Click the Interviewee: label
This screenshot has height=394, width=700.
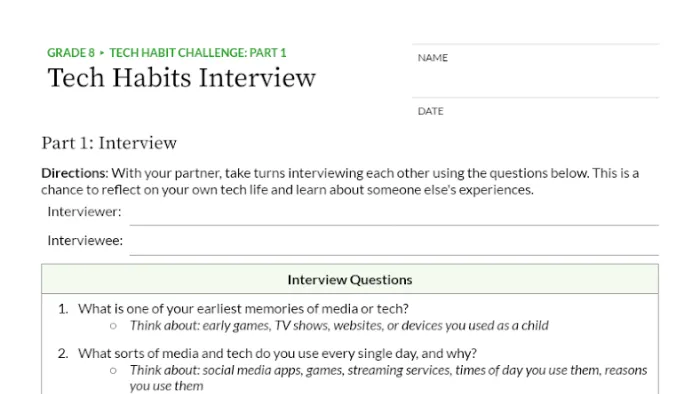pos(85,241)
